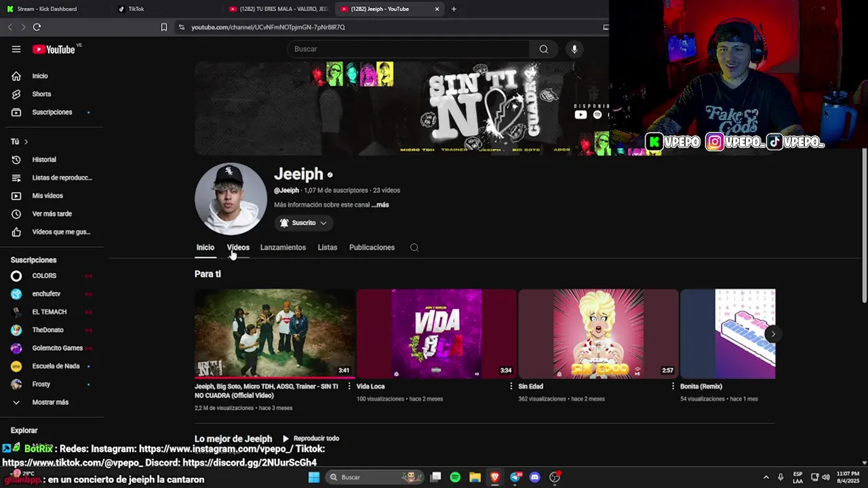The image size is (868, 488).
Task: Open more options for Sin Edad video
Action: point(673,386)
